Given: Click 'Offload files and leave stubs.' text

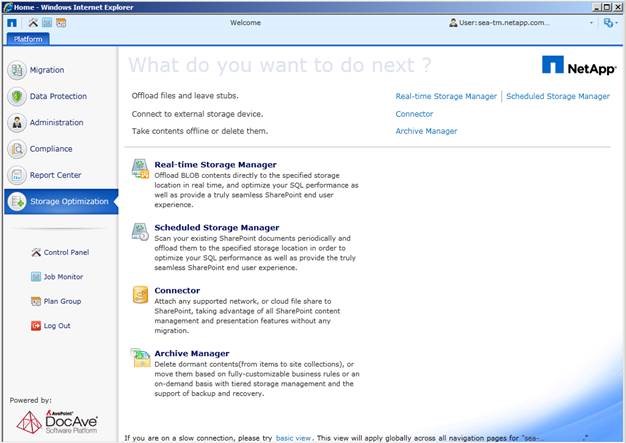Looking at the screenshot, I should [x=185, y=96].
